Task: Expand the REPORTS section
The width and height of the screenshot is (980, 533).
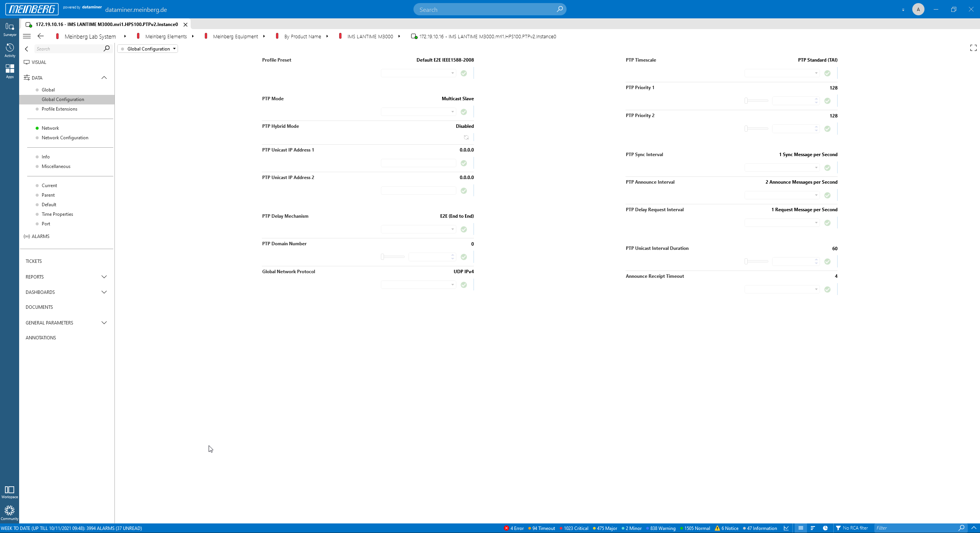Action: [104, 277]
